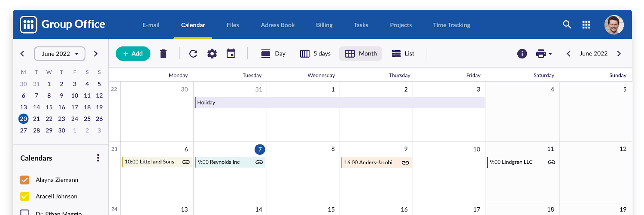Click the Add event button
Viewport: 644px width, 215px height.
(x=133, y=54)
